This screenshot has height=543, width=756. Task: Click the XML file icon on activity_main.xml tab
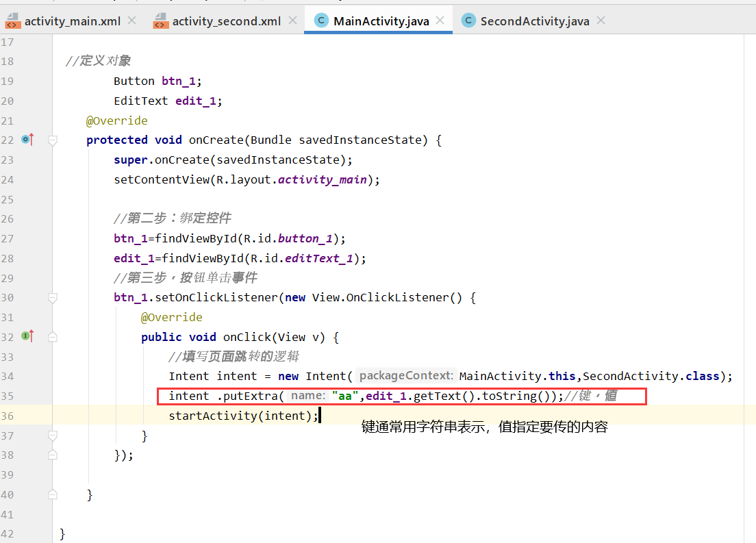pos(14,21)
